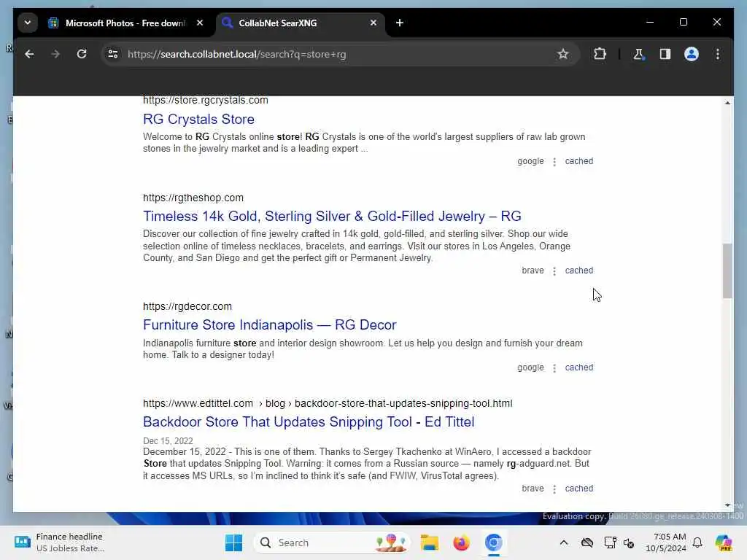The height and width of the screenshot is (560, 747).
Task: Toggle the browser side panel
Action: click(665, 54)
